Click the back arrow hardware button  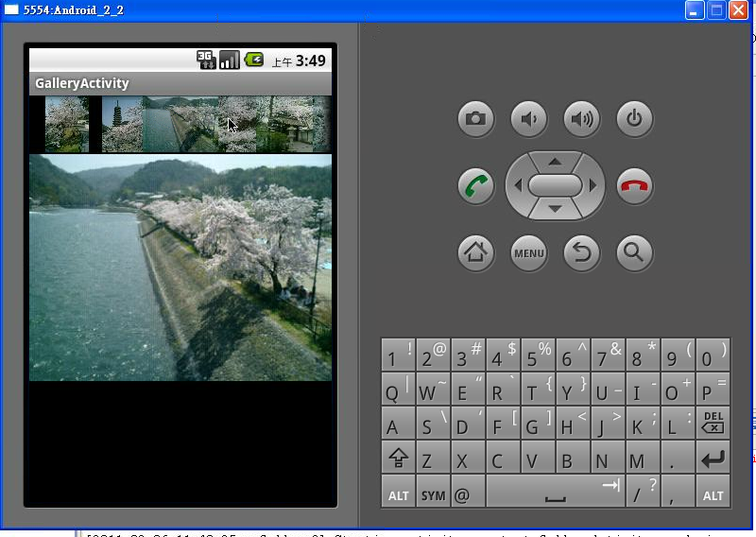(x=582, y=252)
